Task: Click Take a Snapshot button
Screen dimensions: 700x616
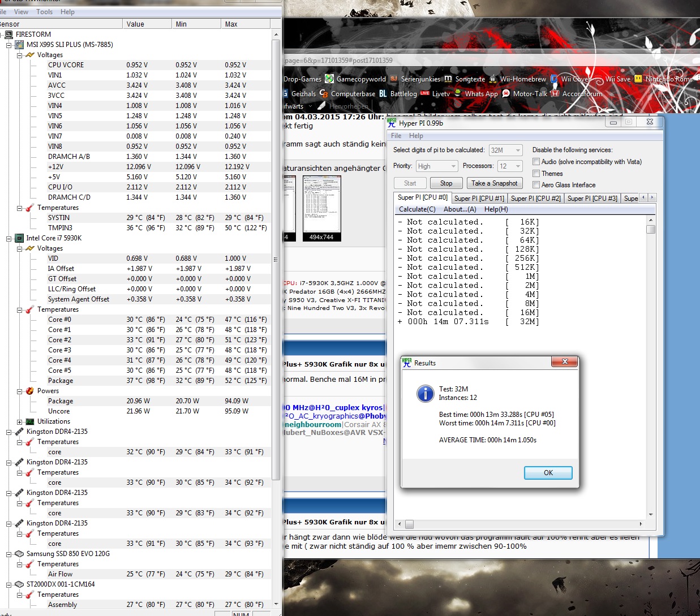Action: click(x=494, y=183)
